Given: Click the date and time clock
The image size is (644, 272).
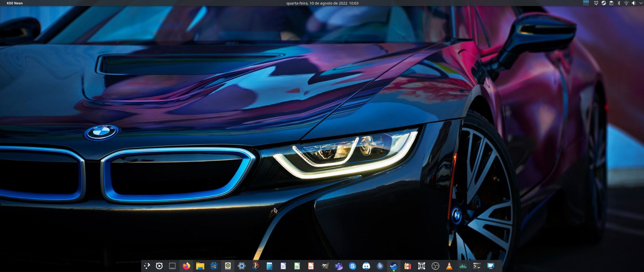Looking at the screenshot, I should coord(322,3).
